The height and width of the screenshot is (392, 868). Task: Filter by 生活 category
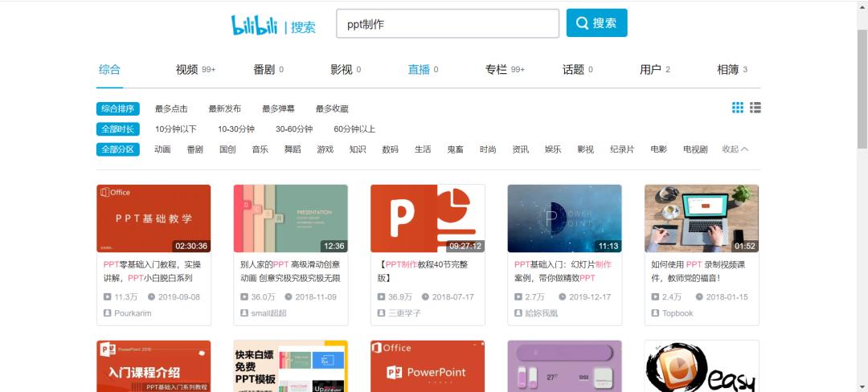(423, 149)
